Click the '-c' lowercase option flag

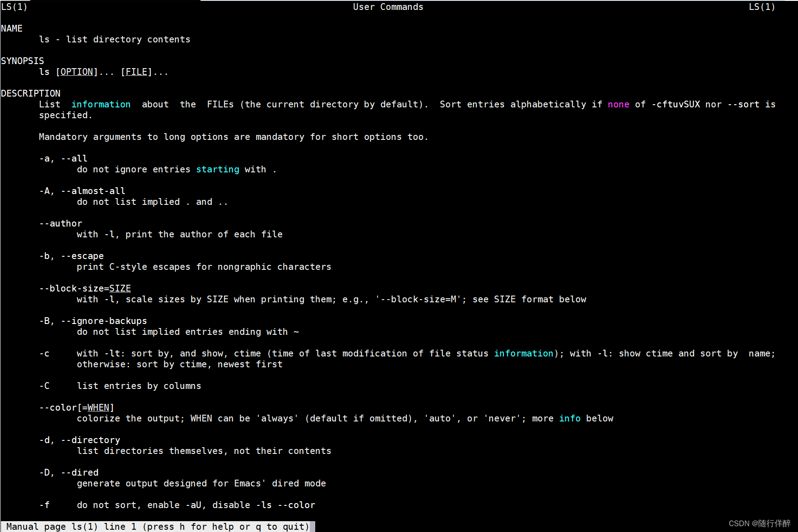point(44,353)
